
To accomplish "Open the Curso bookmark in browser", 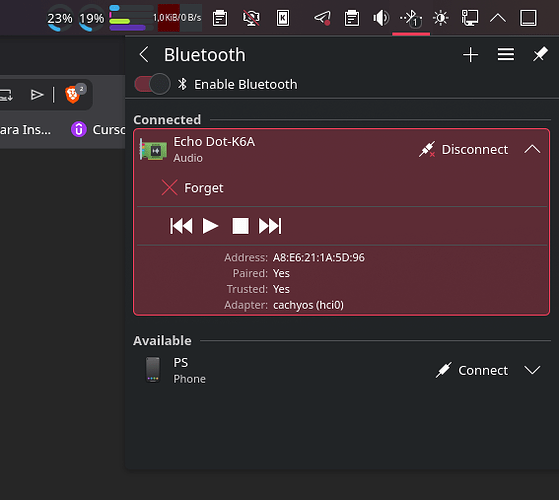I will pyautogui.click(x=98, y=129).
